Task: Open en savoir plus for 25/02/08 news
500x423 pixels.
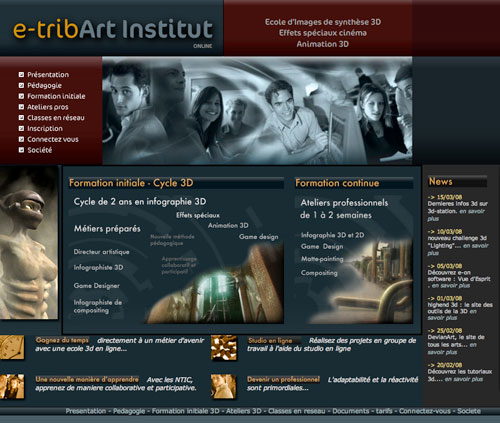Action: (452, 349)
